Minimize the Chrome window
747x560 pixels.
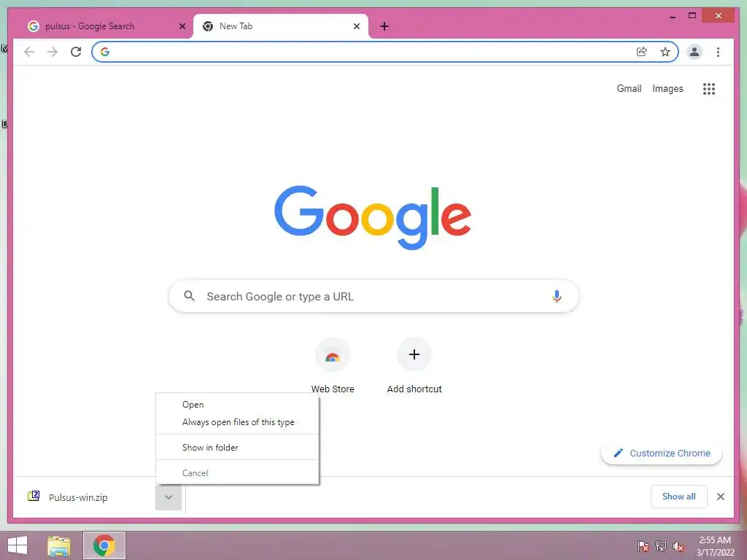(x=672, y=16)
